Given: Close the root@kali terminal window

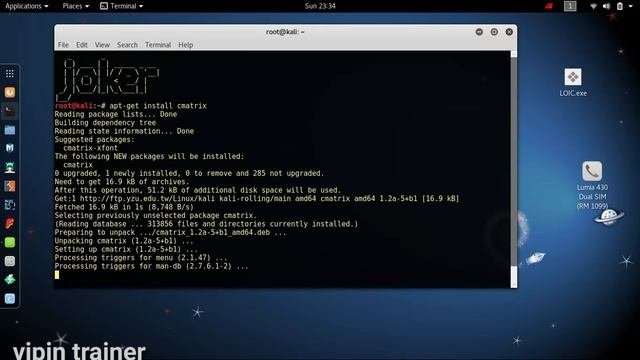Looking at the screenshot, I should point(509,32).
